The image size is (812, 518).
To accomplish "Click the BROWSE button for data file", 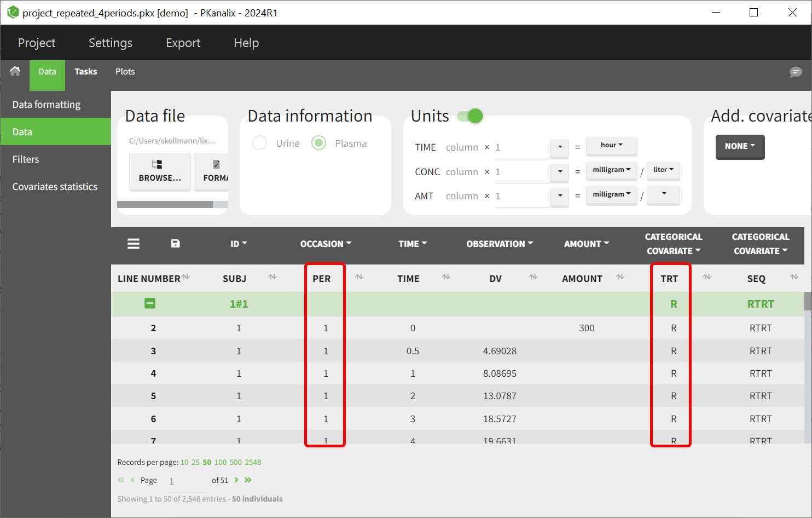I will coord(160,171).
